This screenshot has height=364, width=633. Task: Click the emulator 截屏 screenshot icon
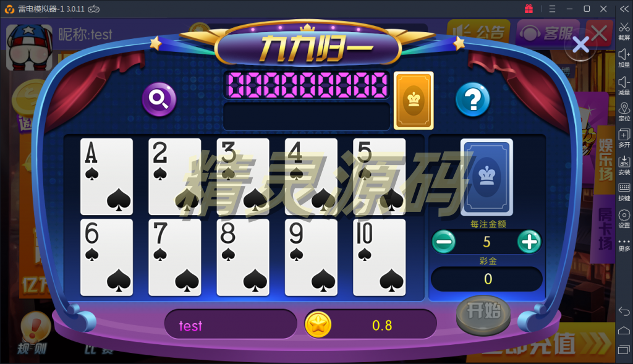pyautogui.click(x=624, y=31)
